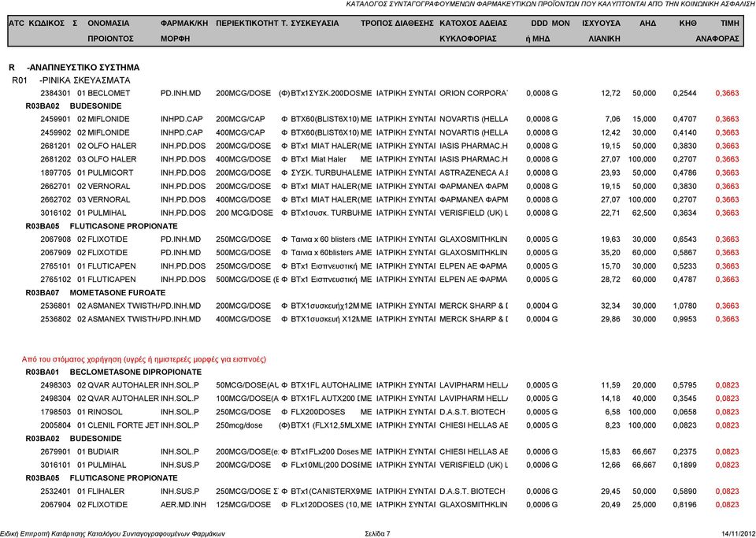The image size is (756, 538).
Task: Select the RINOSOL product name
Action: [105, 412]
